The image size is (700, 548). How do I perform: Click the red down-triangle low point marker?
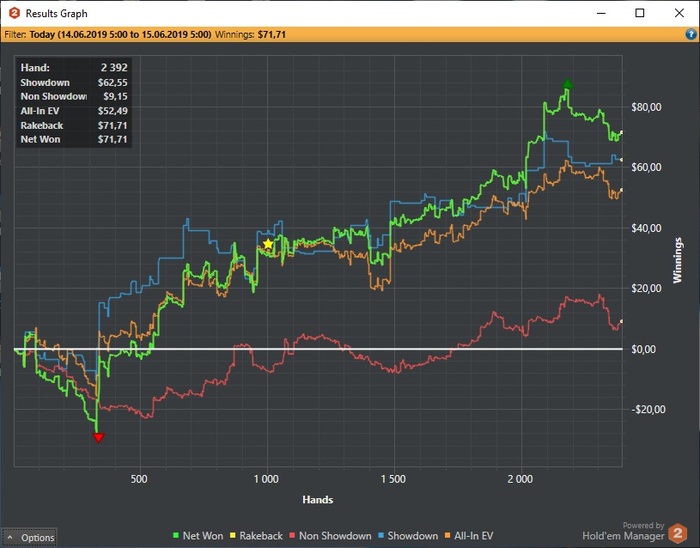[x=98, y=437]
